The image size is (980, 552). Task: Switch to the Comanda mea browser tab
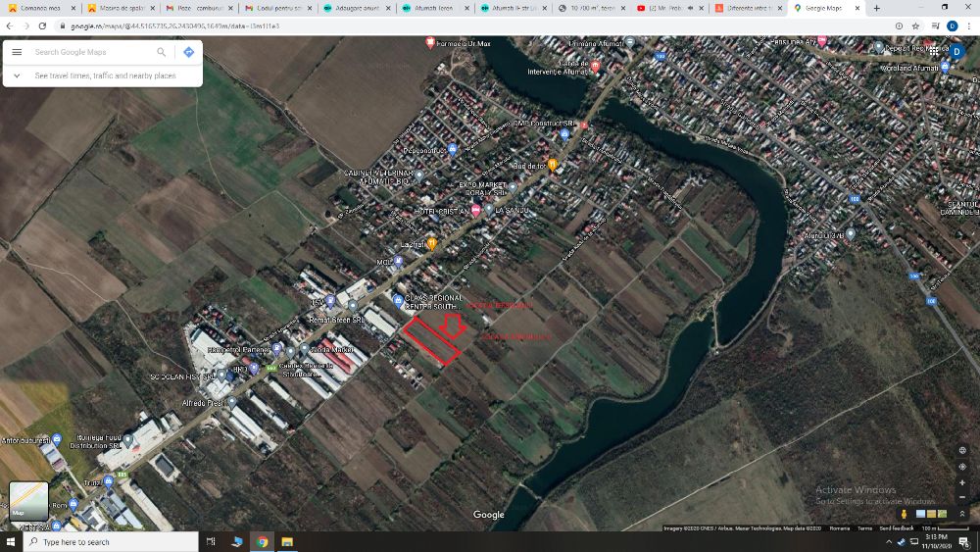40,8
